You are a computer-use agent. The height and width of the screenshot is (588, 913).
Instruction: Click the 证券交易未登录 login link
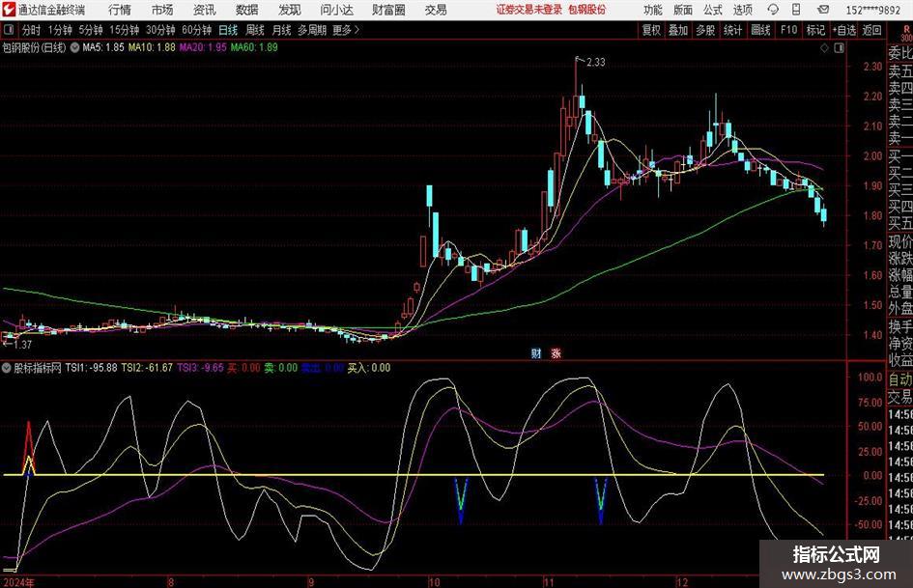click(528, 10)
